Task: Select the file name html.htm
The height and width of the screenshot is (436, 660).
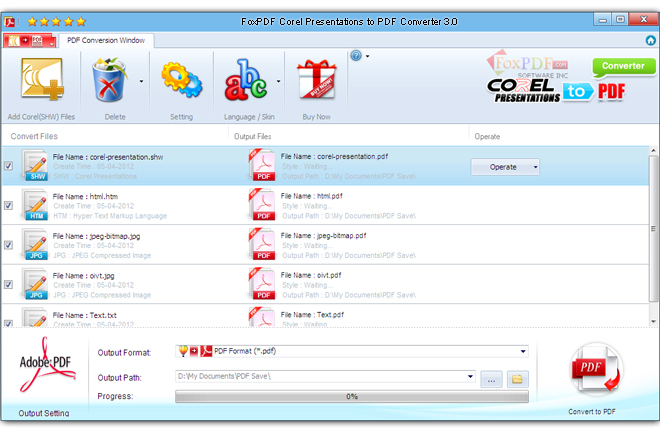Action: 104,197
